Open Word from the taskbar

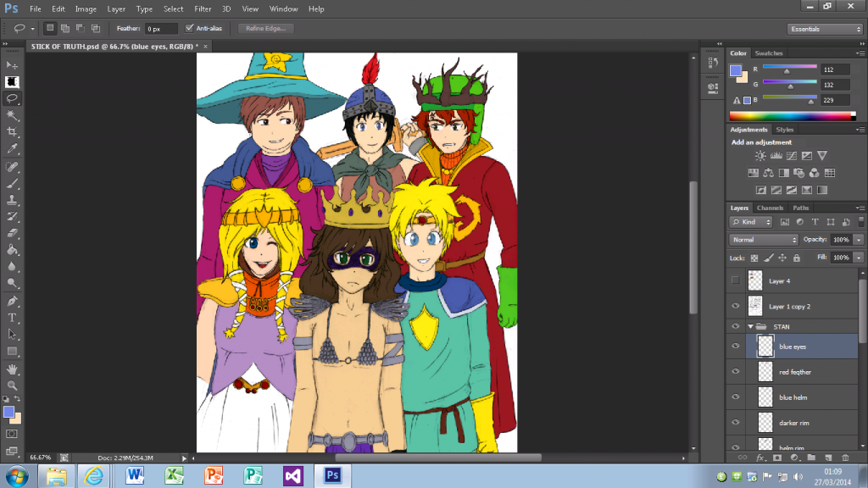(135, 476)
